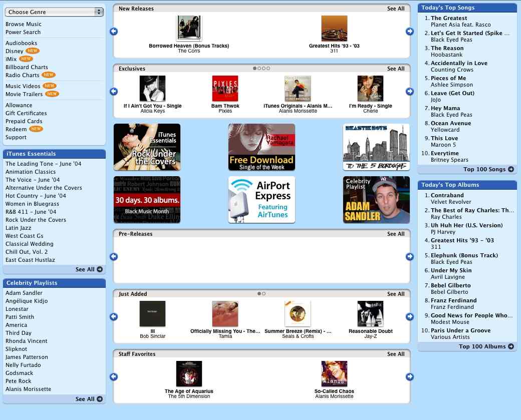Open Latin Jazz essentials
The height and width of the screenshot is (420, 521).
tap(18, 228)
